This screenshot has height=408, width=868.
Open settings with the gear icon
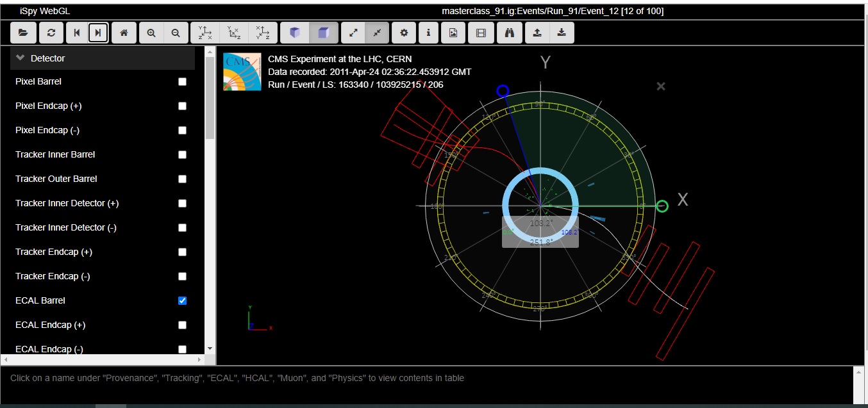click(403, 33)
